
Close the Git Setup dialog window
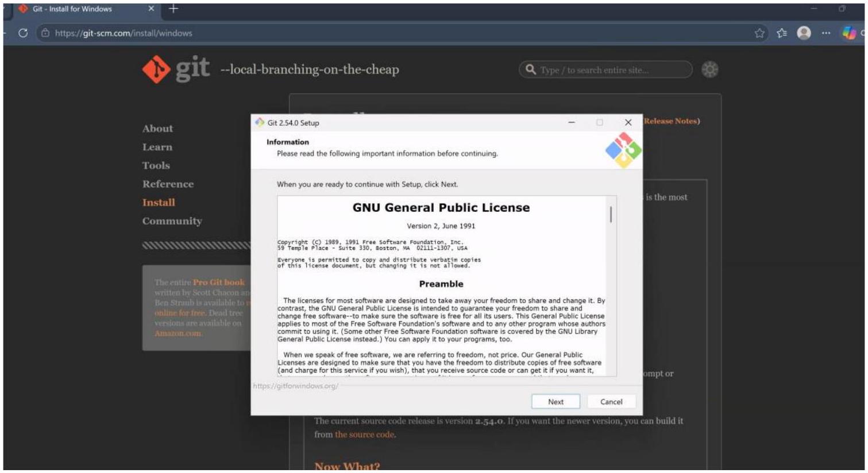tap(628, 122)
